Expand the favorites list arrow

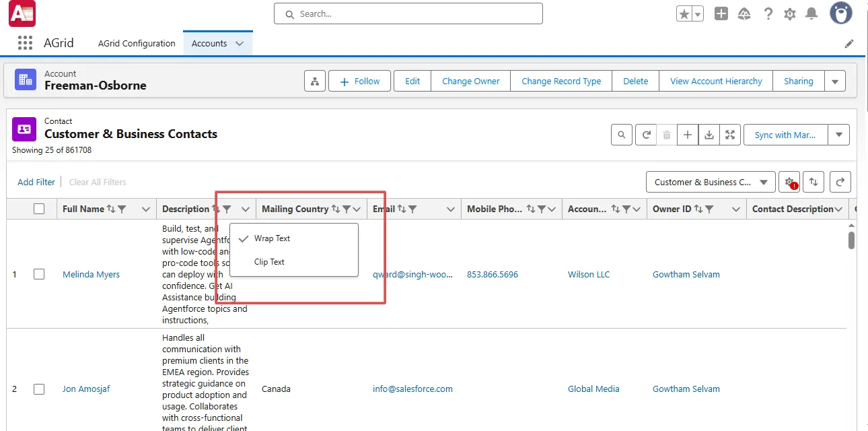click(x=698, y=13)
